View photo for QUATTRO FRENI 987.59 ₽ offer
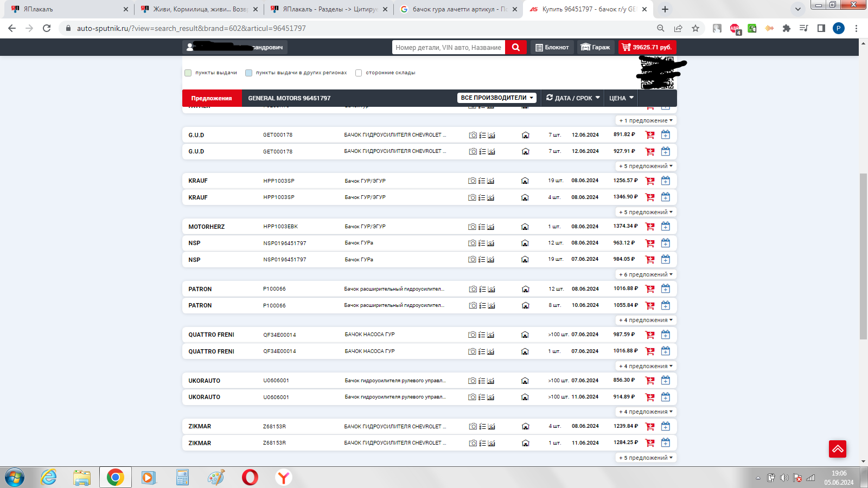 472,335
